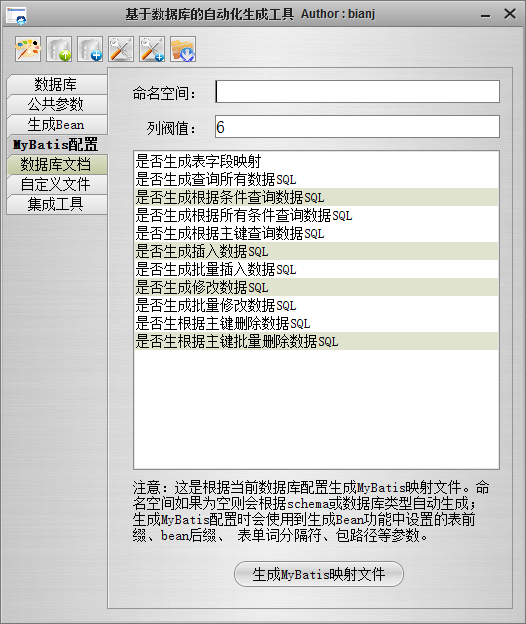Click the folder download icon

(x=183, y=49)
